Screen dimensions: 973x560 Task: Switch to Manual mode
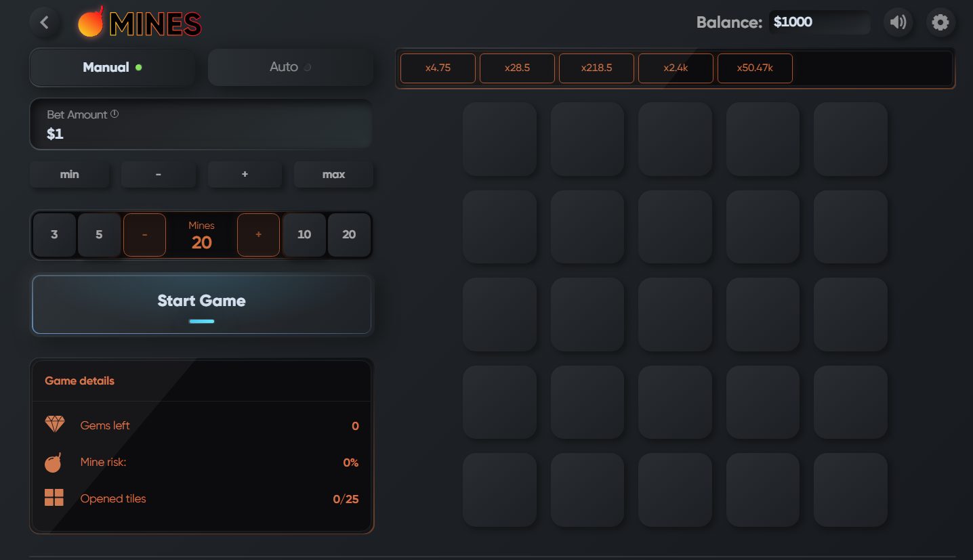point(112,67)
